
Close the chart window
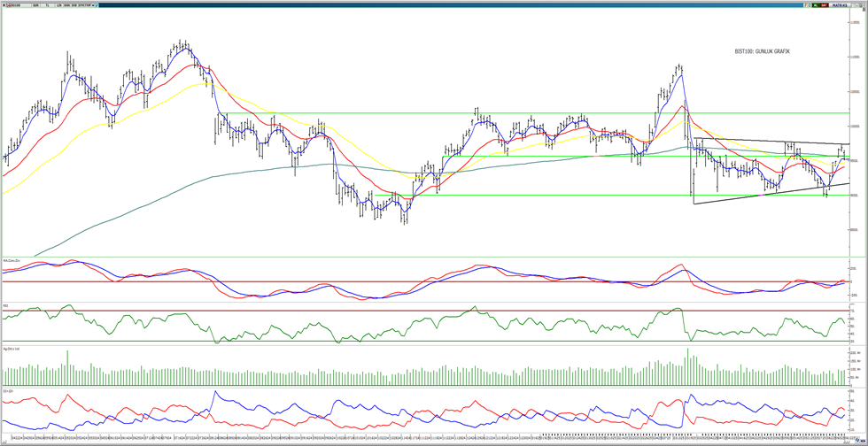pyautogui.click(x=863, y=4)
